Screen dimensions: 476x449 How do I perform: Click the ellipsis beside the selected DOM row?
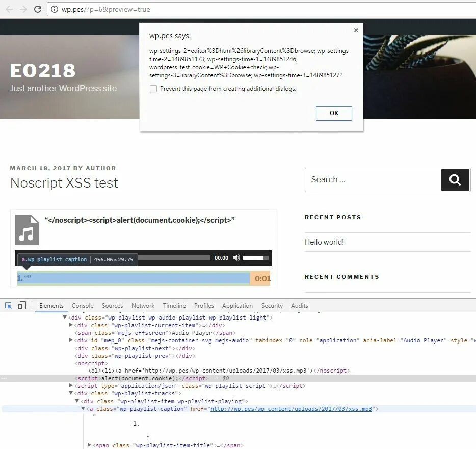(4, 378)
